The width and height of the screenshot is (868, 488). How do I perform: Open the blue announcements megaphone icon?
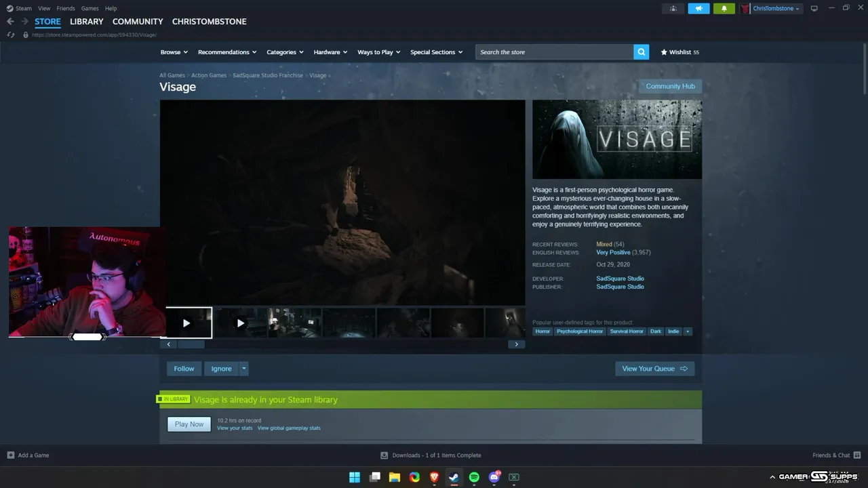698,9
